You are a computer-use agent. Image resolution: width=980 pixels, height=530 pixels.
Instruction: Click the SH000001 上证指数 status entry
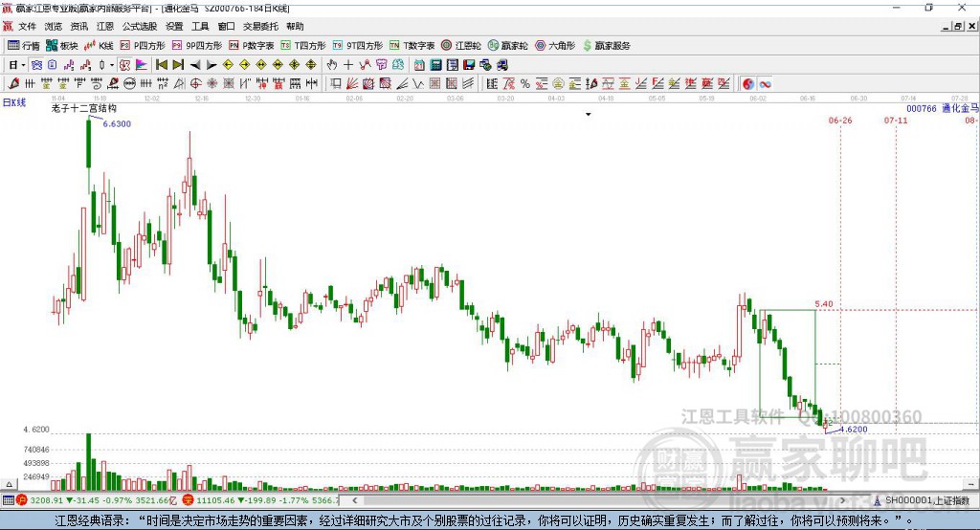(921, 500)
